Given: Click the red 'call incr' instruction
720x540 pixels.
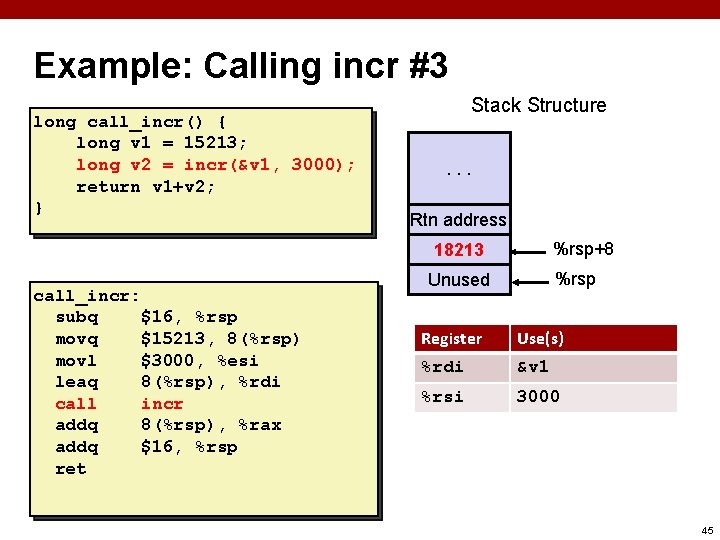Looking at the screenshot, I should 119,404.
